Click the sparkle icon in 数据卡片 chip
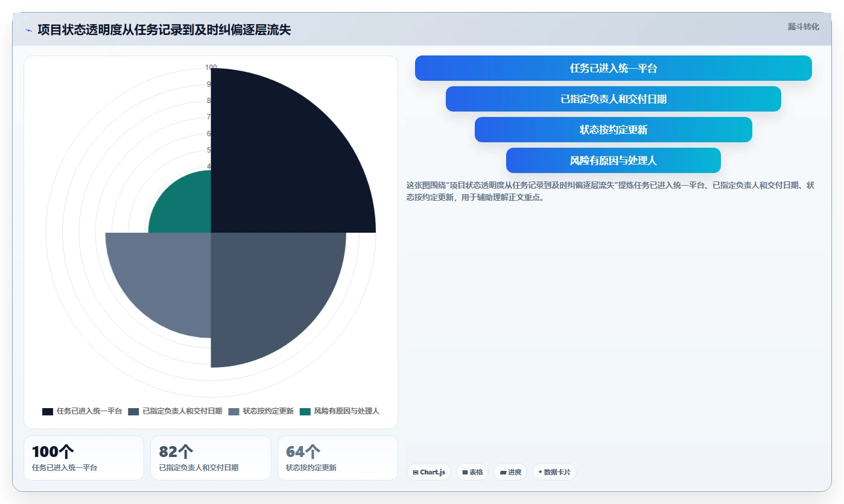The width and height of the screenshot is (844, 504). click(540, 472)
